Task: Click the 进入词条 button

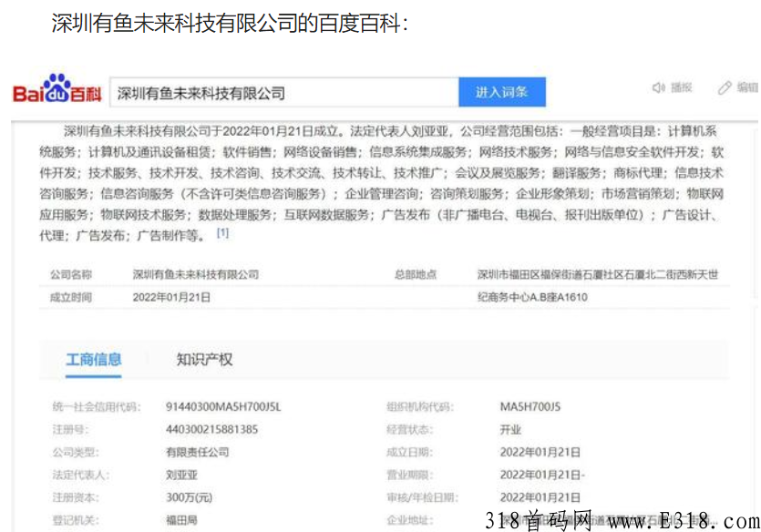Action: pos(502,92)
